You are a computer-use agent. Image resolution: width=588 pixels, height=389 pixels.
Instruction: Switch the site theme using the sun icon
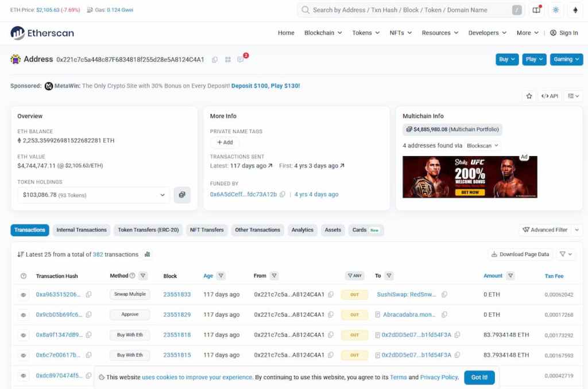coord(556,10)
